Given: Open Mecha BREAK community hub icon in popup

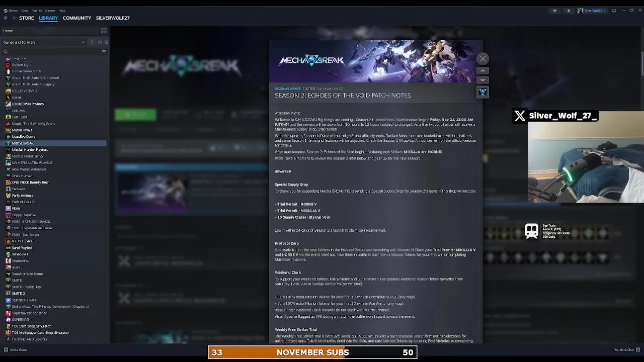Looking at the screenshot, I should coord(482,92).
